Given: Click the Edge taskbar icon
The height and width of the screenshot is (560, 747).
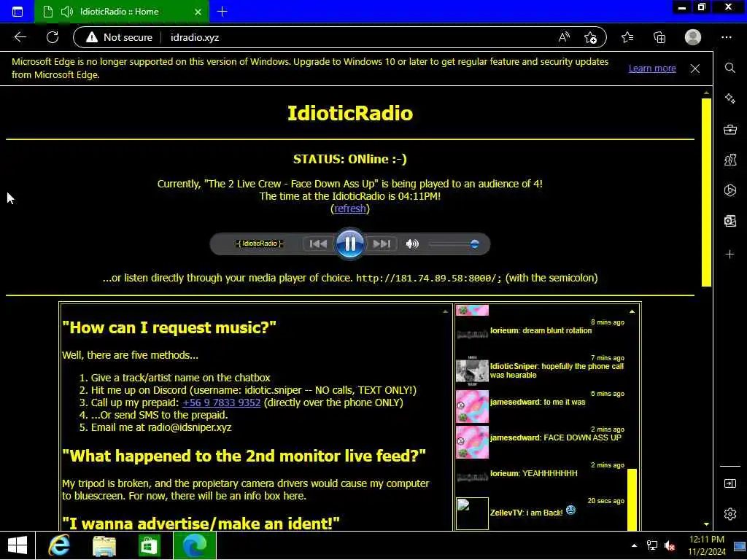Looking at the screenshot, I should click(x=194, y=545).
